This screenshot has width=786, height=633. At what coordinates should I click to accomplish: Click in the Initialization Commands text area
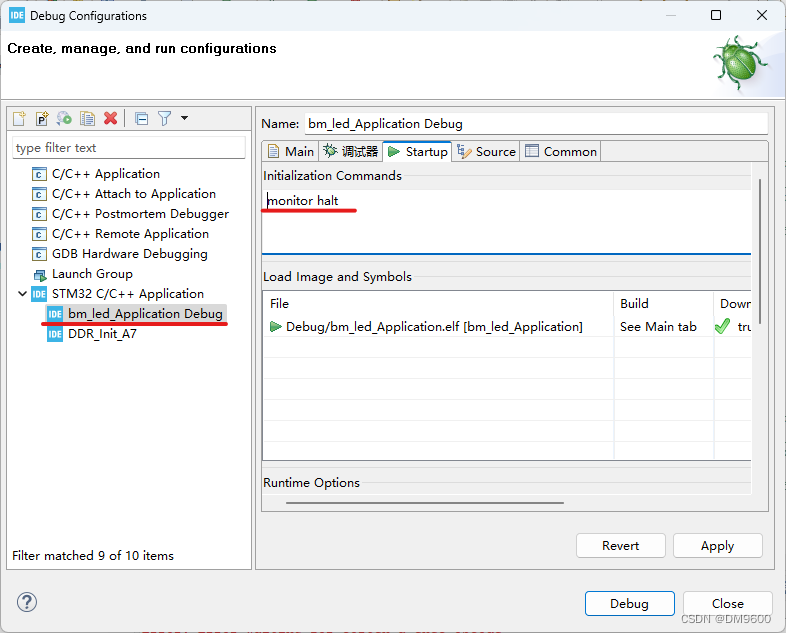point(506,222)
